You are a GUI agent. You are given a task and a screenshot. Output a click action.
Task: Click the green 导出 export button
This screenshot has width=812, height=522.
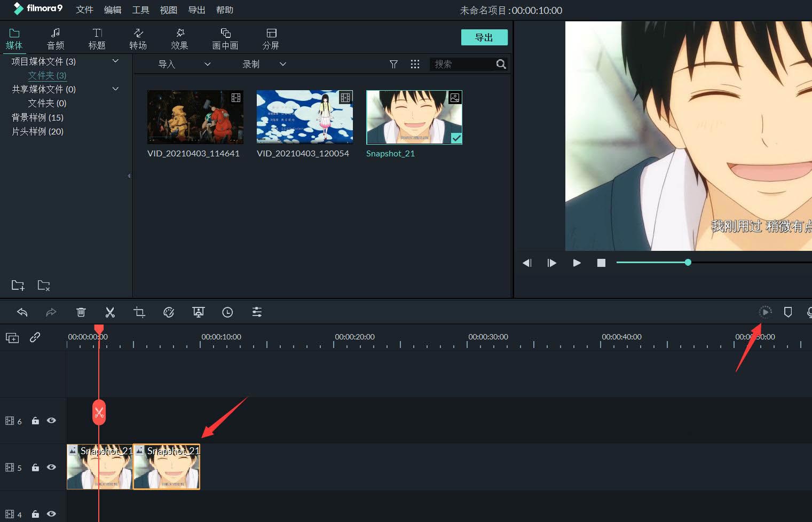tap(484, 37)
